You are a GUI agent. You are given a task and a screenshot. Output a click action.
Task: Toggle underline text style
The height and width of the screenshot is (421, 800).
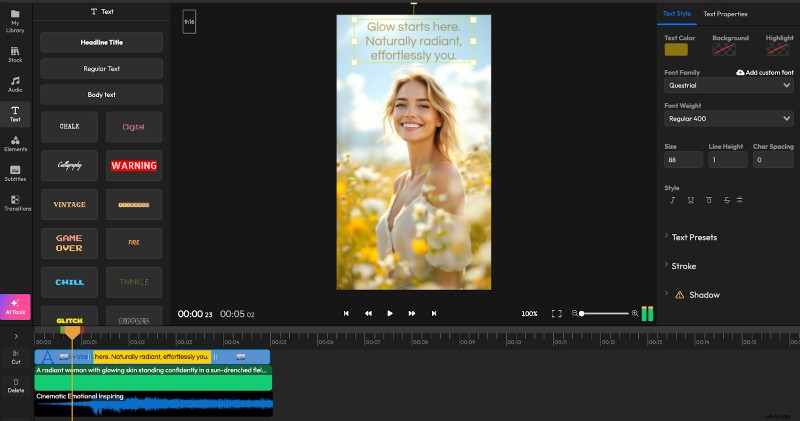pos(691,200)
